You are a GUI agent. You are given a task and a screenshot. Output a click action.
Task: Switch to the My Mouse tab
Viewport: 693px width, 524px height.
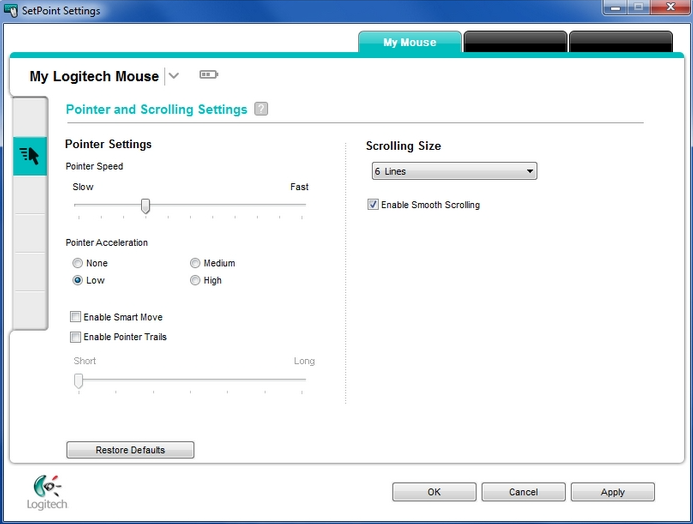click(x=410, y=42)
